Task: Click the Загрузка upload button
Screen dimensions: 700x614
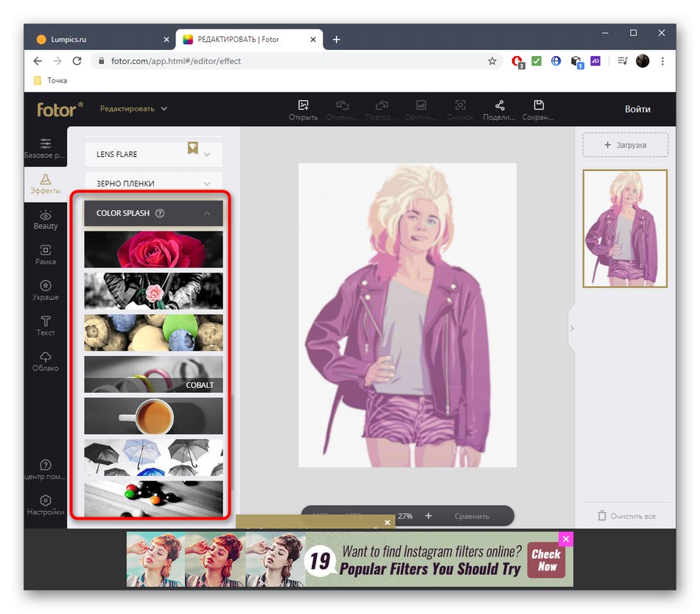Action: point(625,145)
